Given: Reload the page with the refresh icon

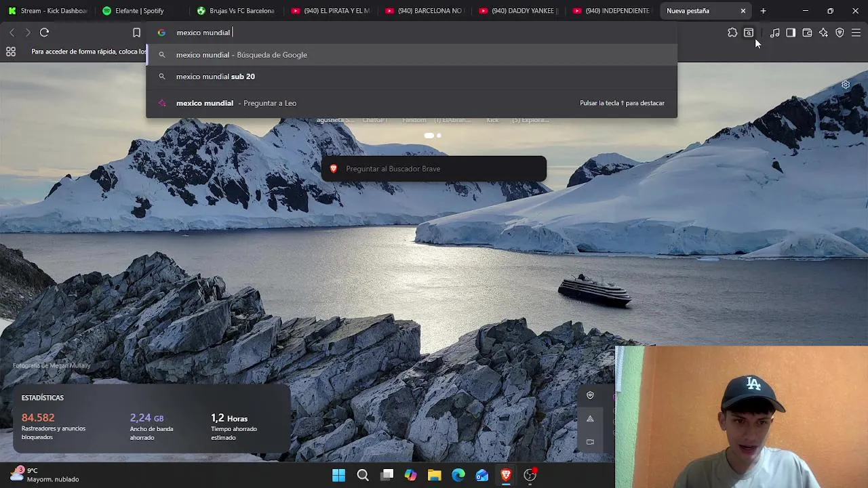Looking at the screenshot, I should [x=44, y=33].
